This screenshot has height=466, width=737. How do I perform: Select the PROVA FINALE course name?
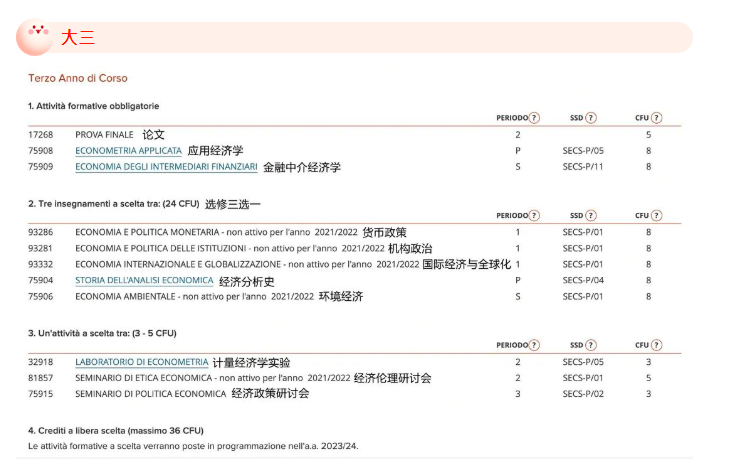[x=104, y=135]
